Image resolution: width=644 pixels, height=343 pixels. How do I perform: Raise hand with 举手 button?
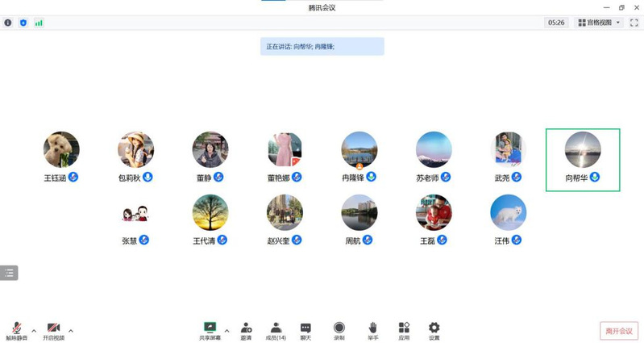click(372, 331)
